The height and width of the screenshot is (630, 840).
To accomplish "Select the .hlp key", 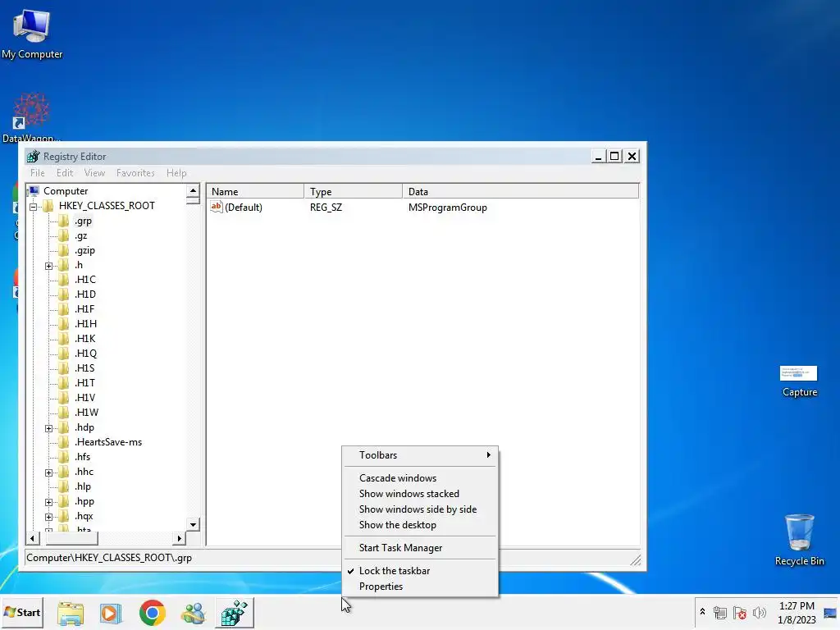I will (x=83, y=486).
